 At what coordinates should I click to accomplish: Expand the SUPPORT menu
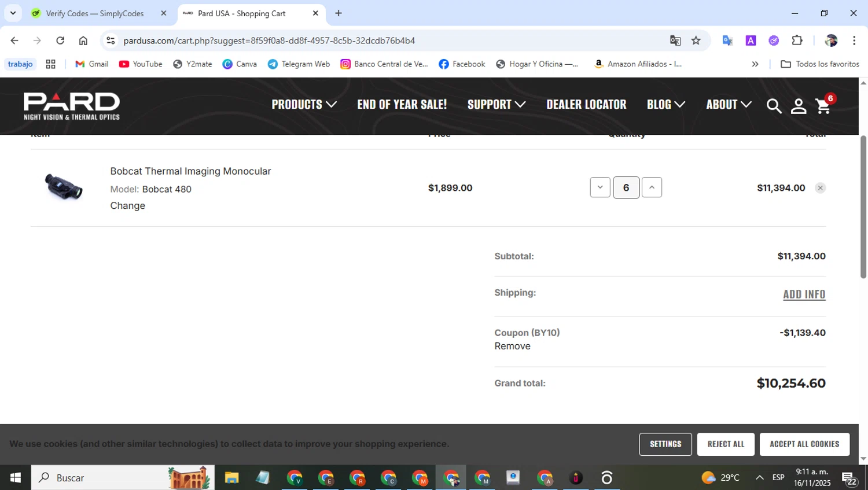[496, 105]
